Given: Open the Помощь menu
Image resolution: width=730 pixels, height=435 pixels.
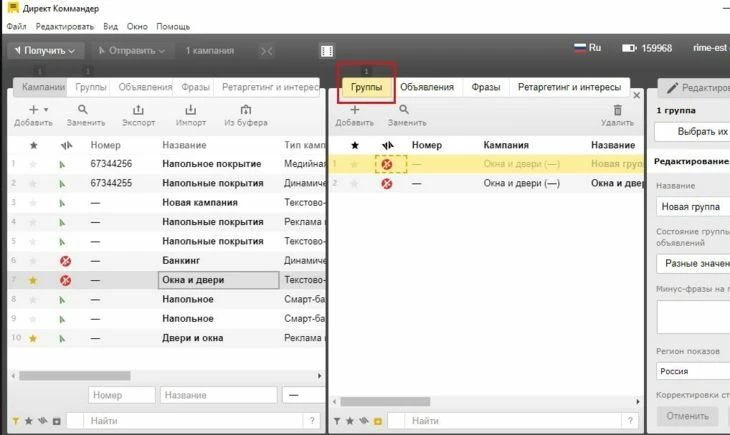Looking at the screenshot, I should pos(173,27).
